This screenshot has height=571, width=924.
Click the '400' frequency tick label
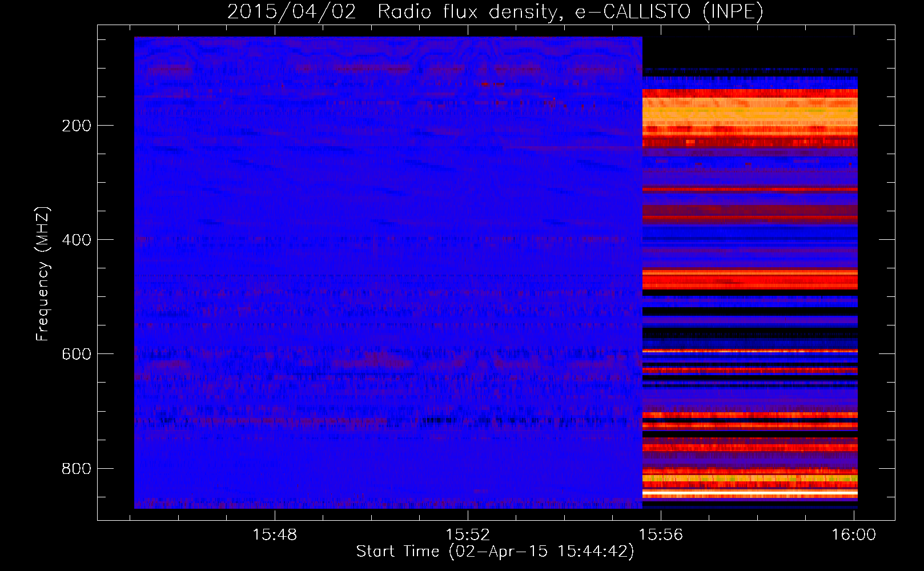tap(77, 240)
